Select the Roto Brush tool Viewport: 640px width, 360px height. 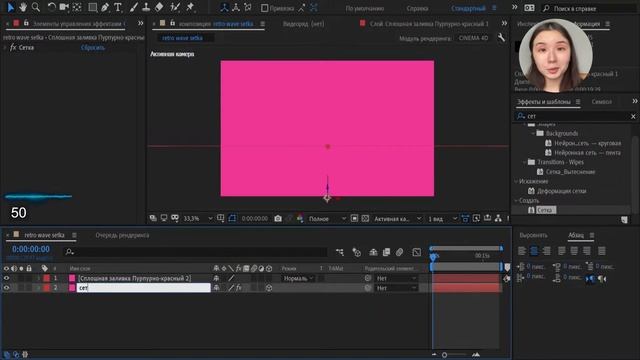pyautogui.click(x=175, y=7)
